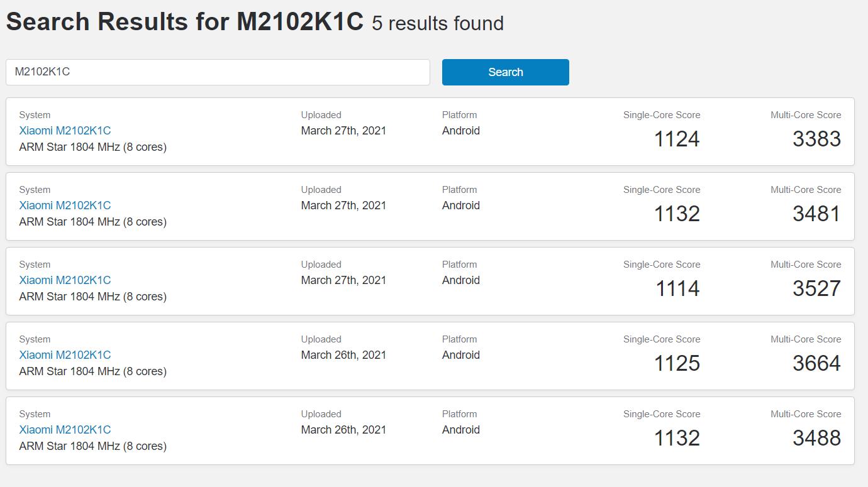
Task: Open Xiaomi M2102K1C link with multi-core 3481
Action: point(65,205)
